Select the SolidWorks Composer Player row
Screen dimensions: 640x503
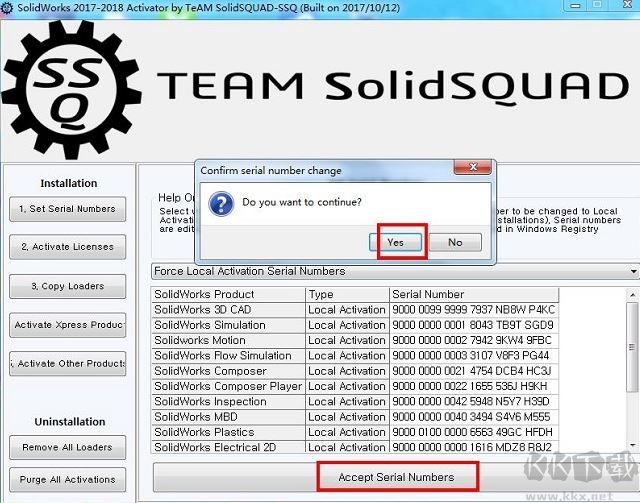point(228,386)
